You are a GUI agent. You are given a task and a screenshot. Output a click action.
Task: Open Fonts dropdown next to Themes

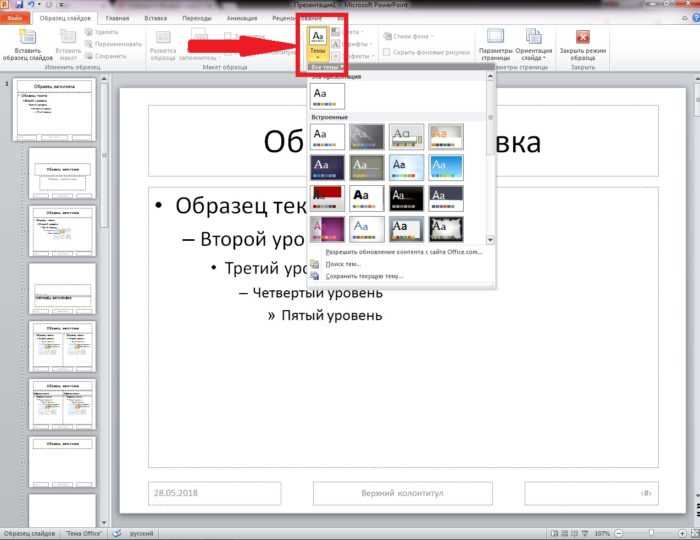[353, 44]
